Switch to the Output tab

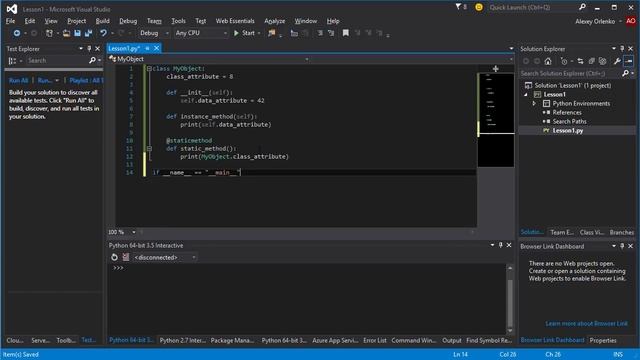point(451,340)
